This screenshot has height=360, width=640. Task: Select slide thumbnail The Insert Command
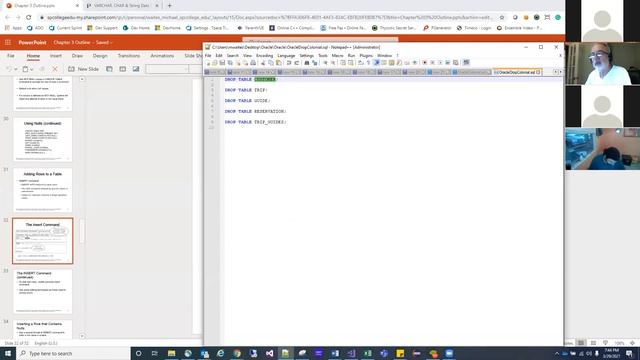click(42, 241)
